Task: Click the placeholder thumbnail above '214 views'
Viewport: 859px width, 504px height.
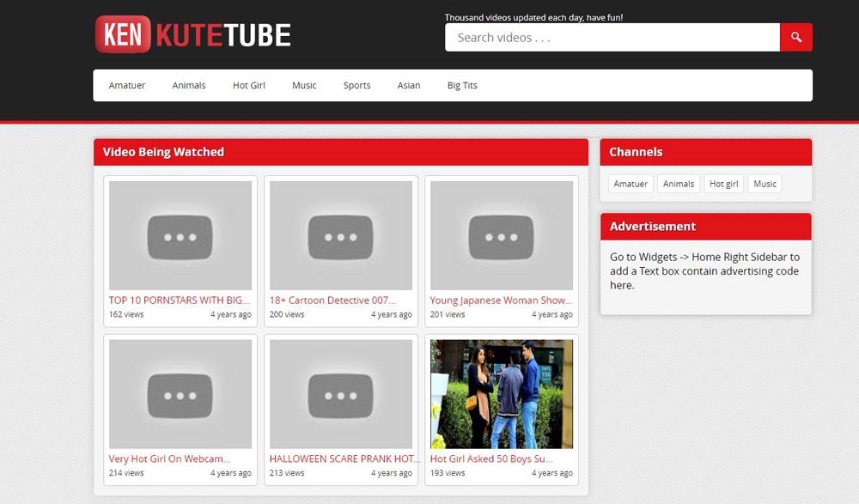Action: 180,394
